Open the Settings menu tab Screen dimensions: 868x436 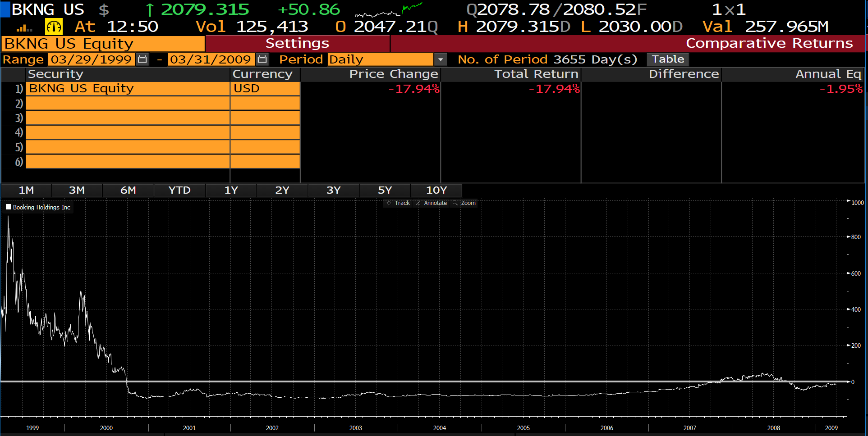(297, 44)
